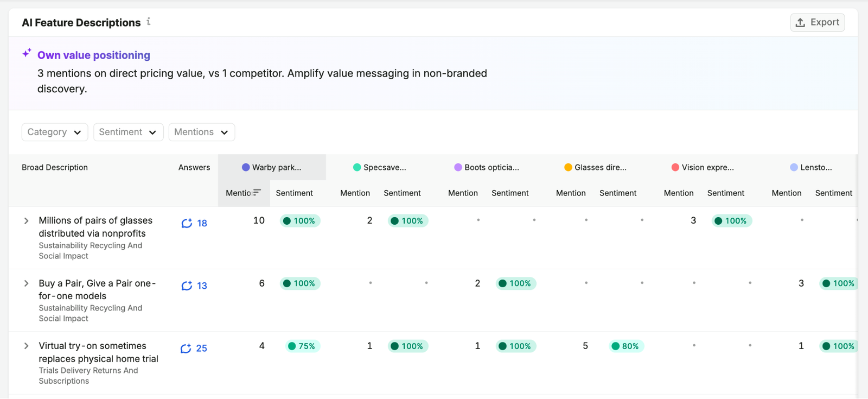Select the Boots opticians column header
Viewport: 868px width, 399px height.
point(487,167)
